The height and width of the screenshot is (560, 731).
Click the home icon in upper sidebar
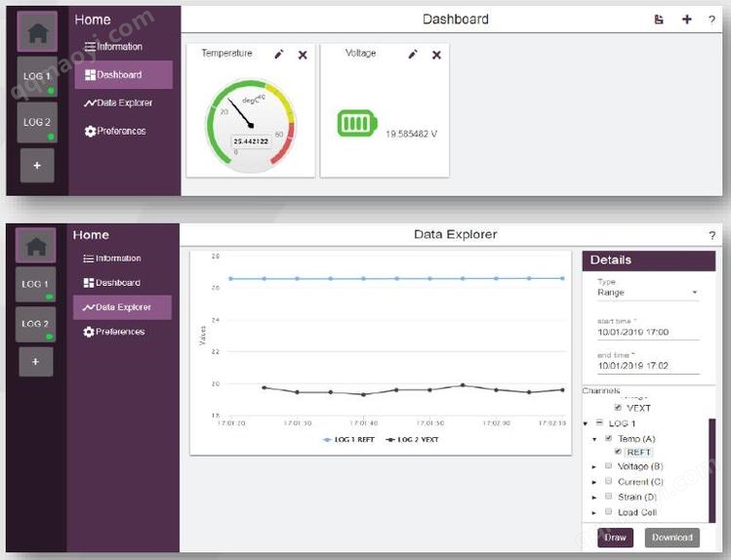[38, 32]
